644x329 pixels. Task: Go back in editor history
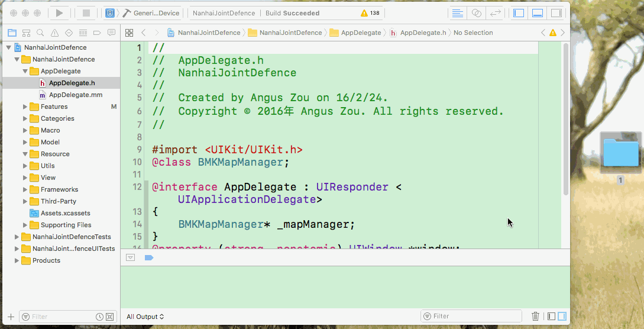pyautogui.click(x=143, y=33)
